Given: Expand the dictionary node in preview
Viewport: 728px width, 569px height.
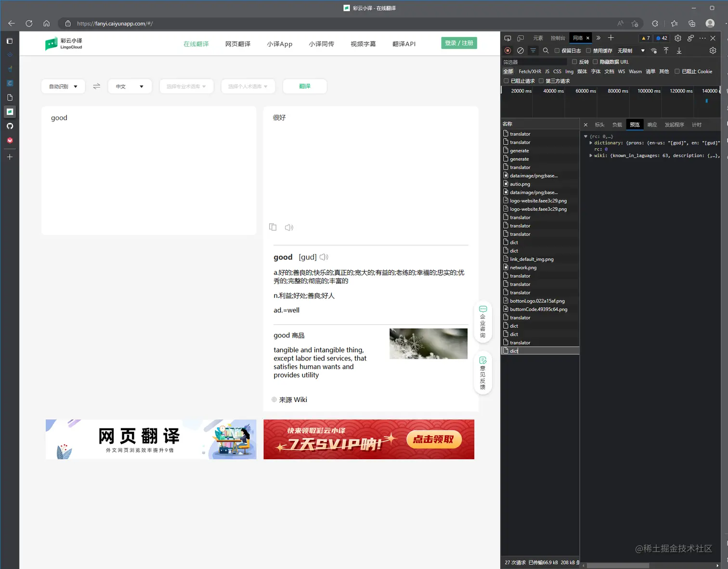Looking at the screenshot, I should 591,142.
